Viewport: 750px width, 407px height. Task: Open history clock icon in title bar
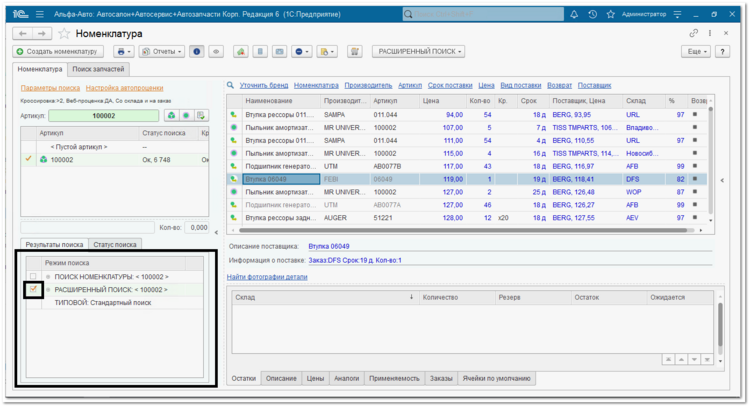[592, 14]
